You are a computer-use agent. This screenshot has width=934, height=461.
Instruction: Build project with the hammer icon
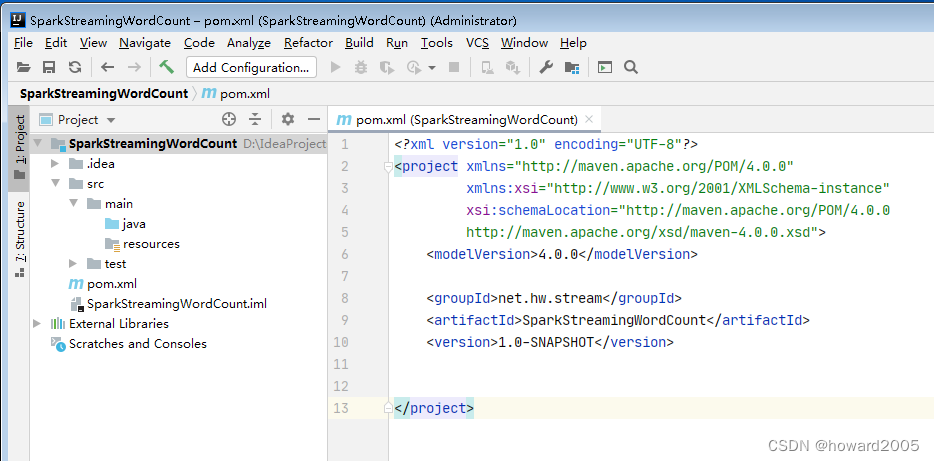[166, 67]
